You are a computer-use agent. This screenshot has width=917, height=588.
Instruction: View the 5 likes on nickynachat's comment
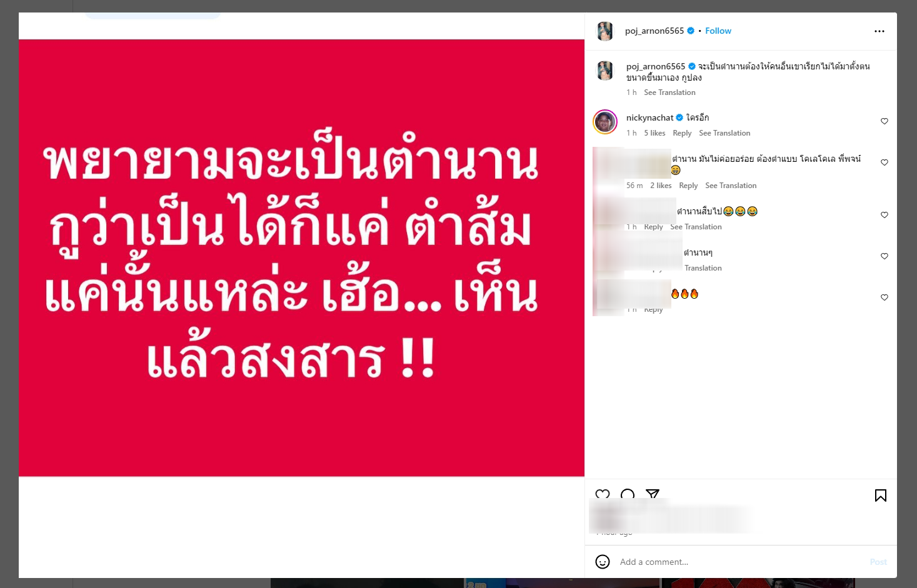654,133
